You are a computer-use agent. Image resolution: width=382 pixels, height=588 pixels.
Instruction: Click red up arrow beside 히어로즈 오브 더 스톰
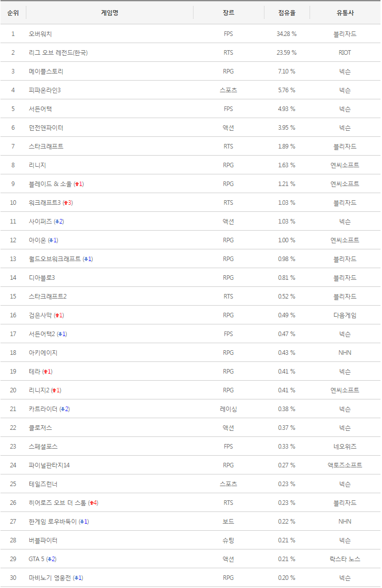pos(91,503)
